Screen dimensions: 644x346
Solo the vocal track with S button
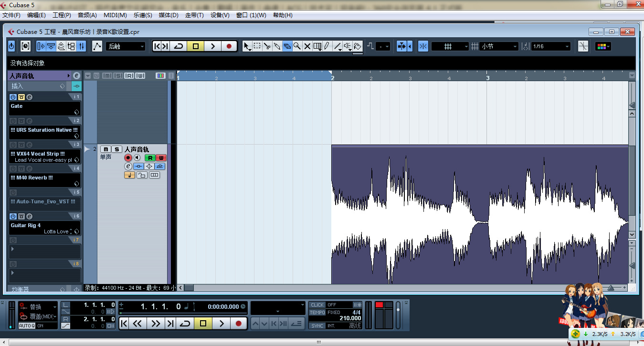pos(117,149)
